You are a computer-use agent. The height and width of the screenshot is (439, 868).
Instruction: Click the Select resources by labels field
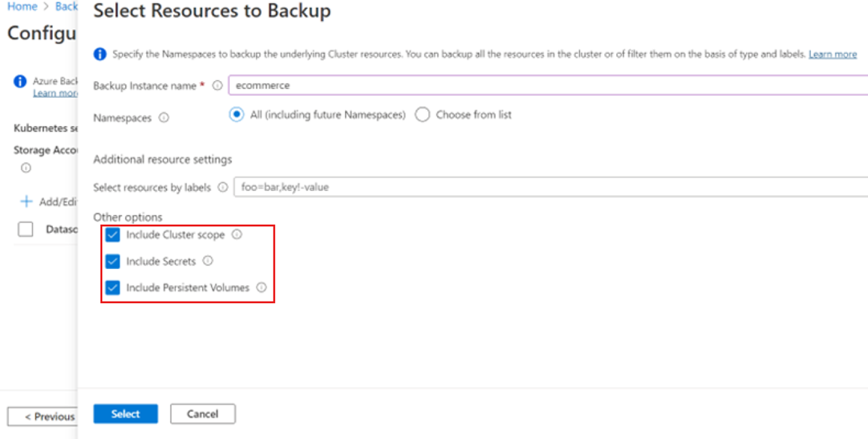[x=550, y=187]
